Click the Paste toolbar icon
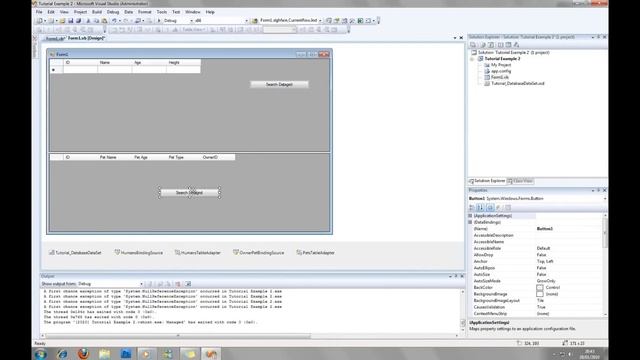This screenshot has height=360, width=640. [x=104, y=20]
